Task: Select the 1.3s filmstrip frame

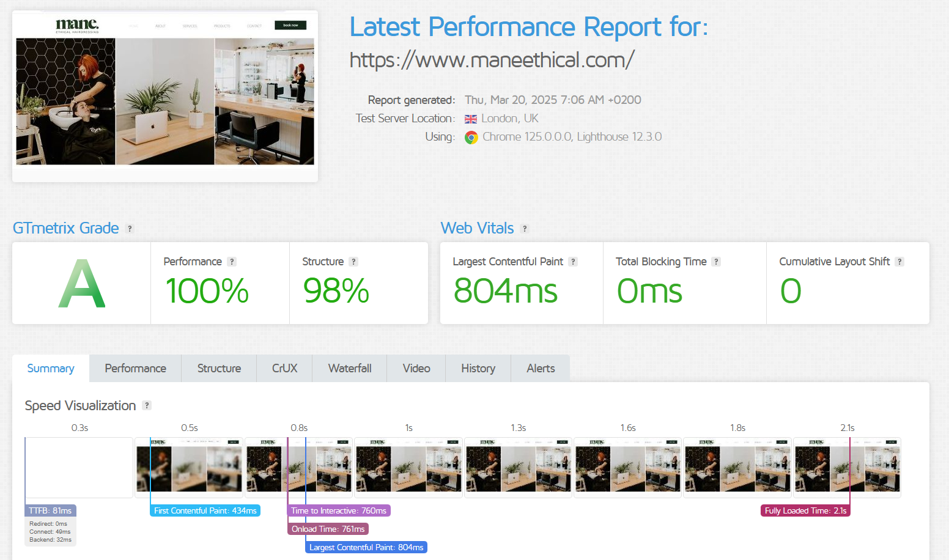Action: (518, 468)
